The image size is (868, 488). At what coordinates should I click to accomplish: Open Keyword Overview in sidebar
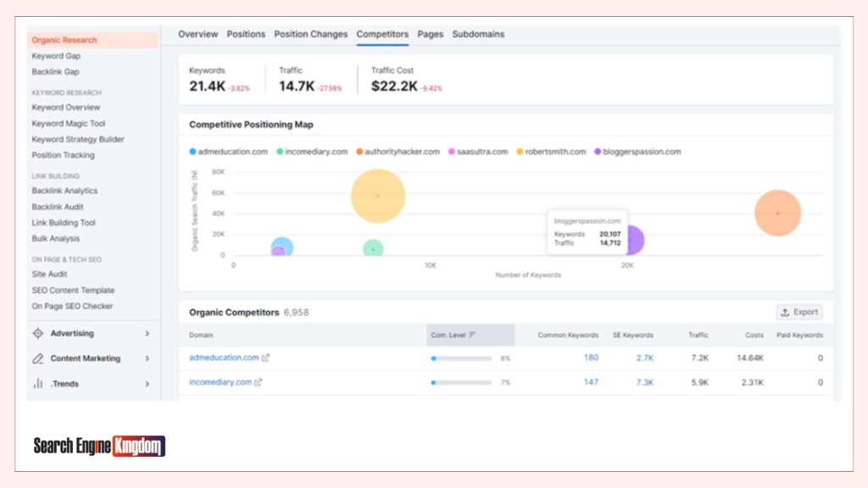coord(66,108)
